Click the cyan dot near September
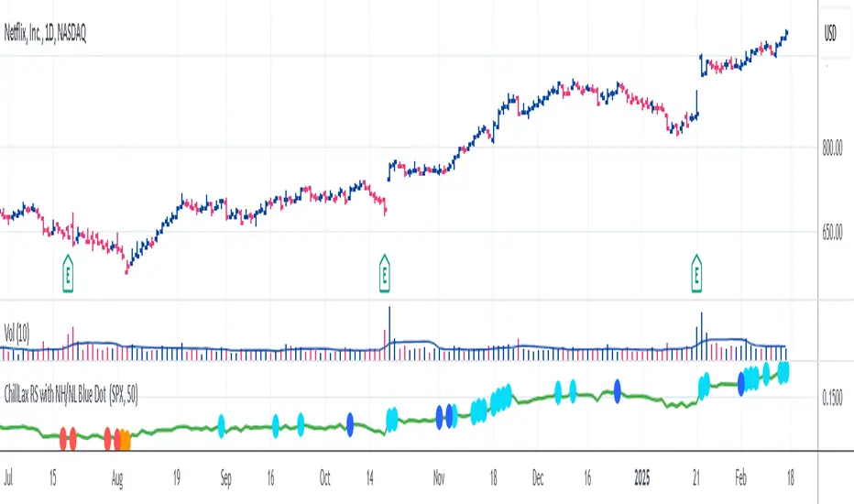 click(x=221, y=426)
